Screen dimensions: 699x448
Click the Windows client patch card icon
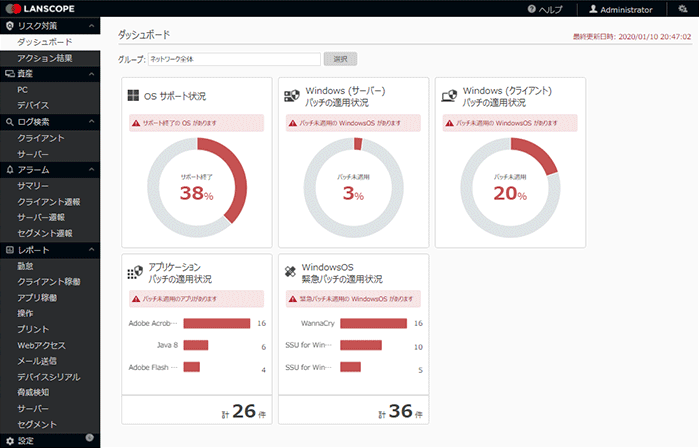click(450, 97)
